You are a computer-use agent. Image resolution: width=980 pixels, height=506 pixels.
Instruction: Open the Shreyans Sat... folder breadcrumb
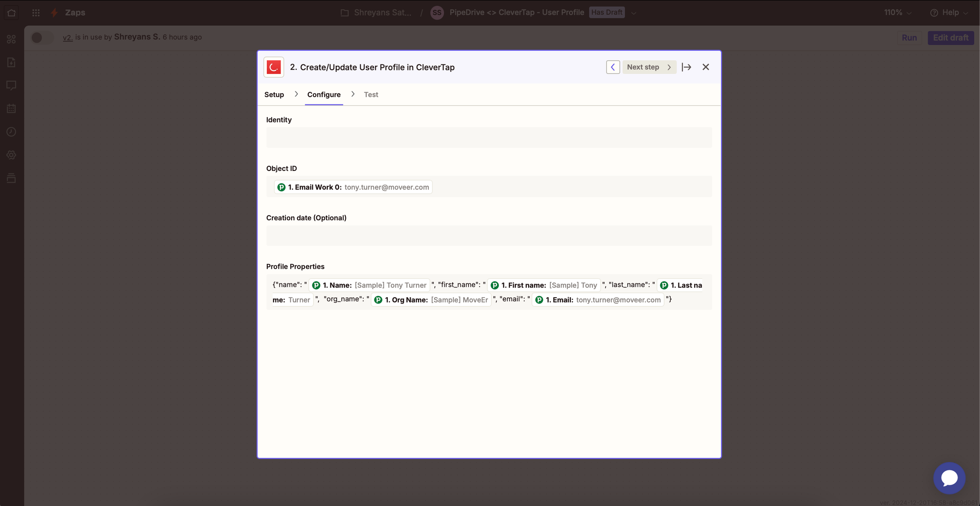pos(376,13)
